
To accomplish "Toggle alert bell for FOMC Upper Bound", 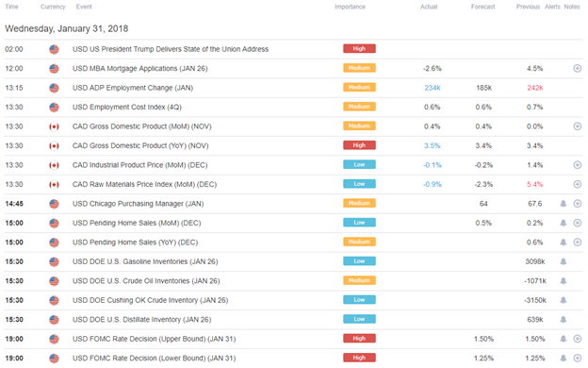I will (x=563, y=339).
